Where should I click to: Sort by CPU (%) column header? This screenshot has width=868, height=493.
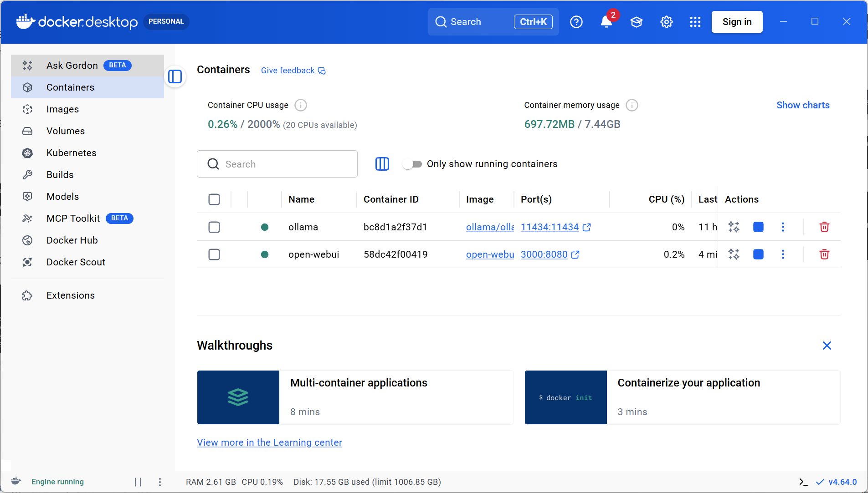[x=667, y=199]
